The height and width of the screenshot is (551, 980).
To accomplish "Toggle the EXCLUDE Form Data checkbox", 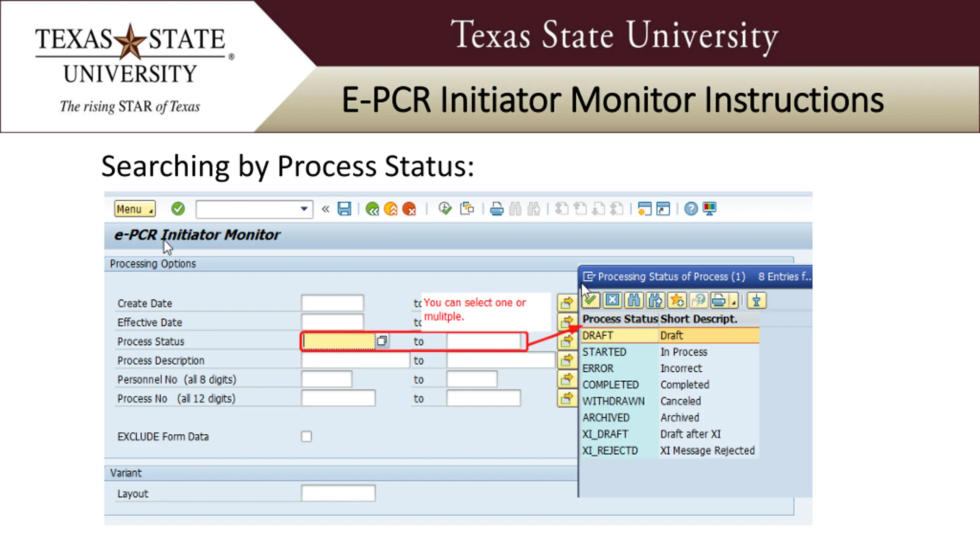I will (x=306, y=436).
